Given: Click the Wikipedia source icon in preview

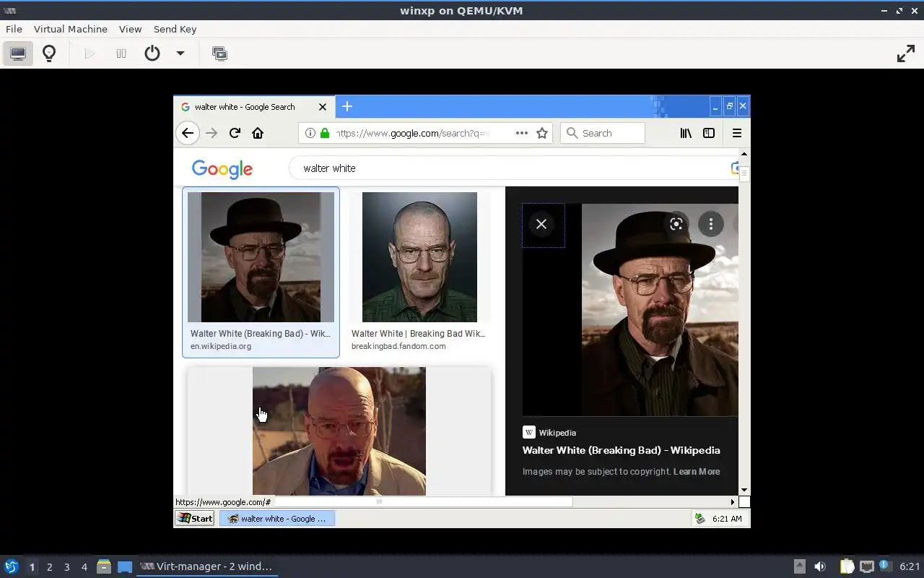Looking at the screenshot, I should (529, 432).
